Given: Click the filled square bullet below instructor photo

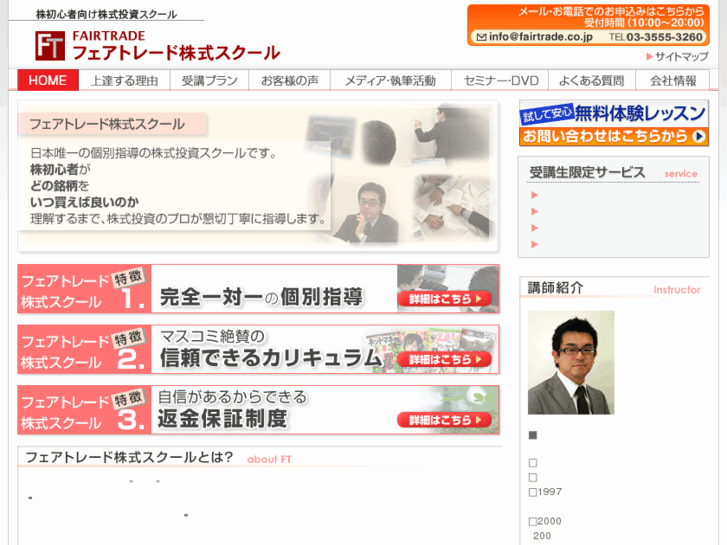Looking at the screenshot, I should (533, 435).
